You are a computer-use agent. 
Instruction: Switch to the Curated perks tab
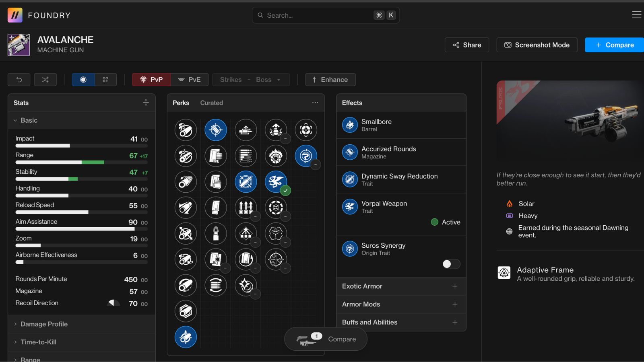click(x=211, y=103)
